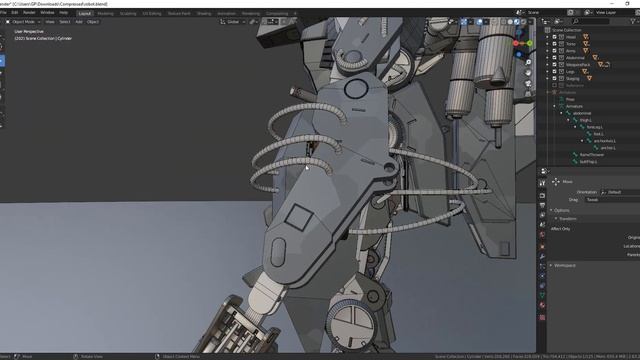
Task: Switch to the UV Editing workspace tab
Action: [152, 13]
